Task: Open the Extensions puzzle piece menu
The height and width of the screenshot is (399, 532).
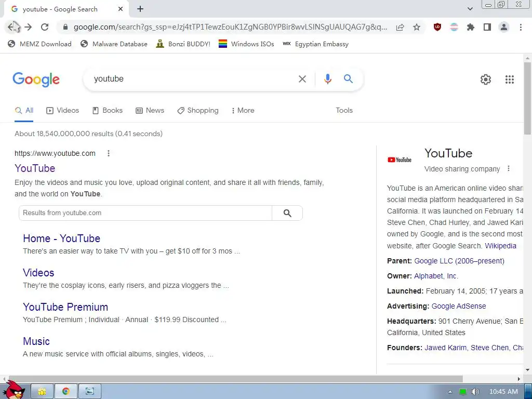Action: coord(471,27)
